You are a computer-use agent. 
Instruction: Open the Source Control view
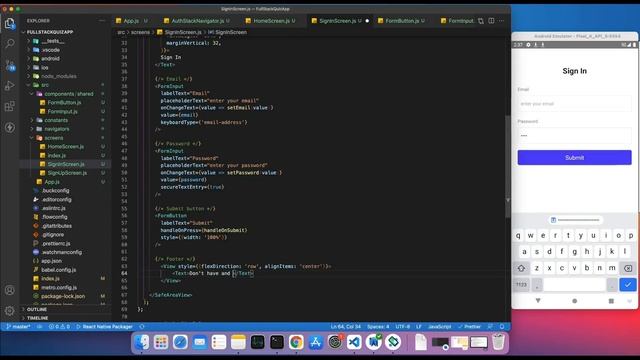[x=10, y=65]
